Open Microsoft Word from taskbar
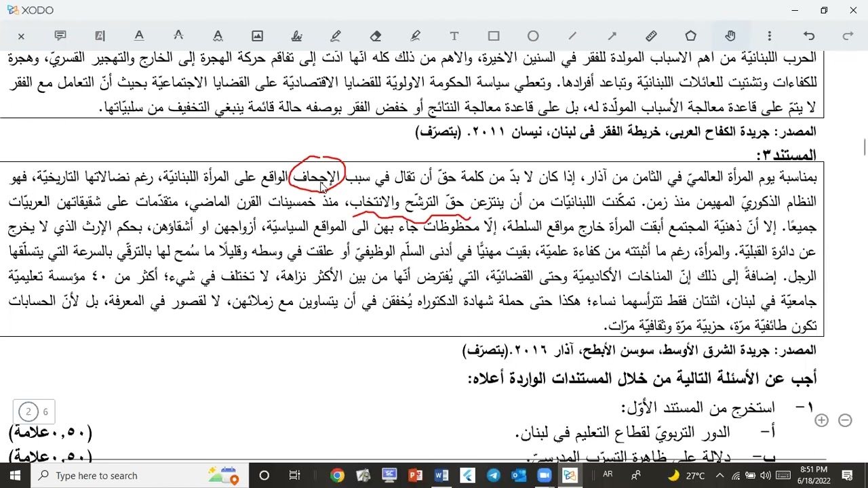868x488 pixels. pyautogui.click(x=441, y=476)
